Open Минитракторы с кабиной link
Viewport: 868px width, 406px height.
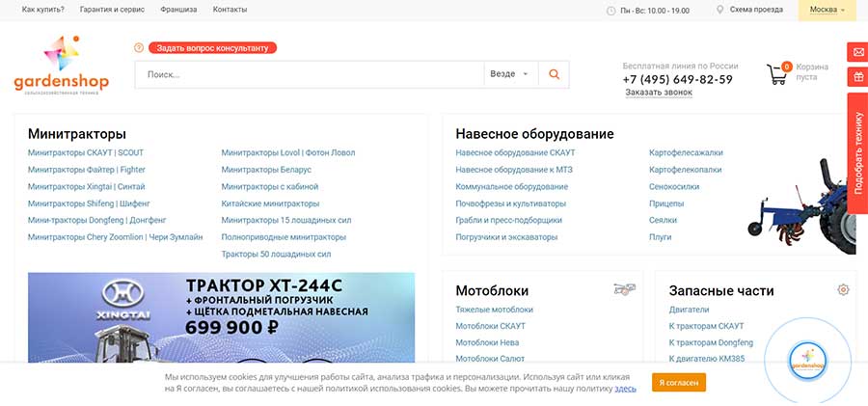click(270, 187)
